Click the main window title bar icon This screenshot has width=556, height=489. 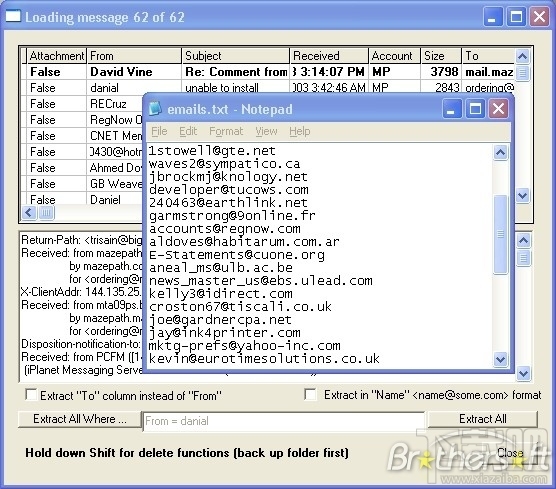[x=13, y=16]
